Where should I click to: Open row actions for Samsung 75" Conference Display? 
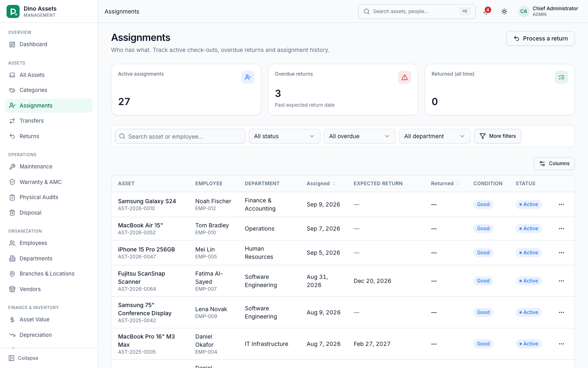561,312
